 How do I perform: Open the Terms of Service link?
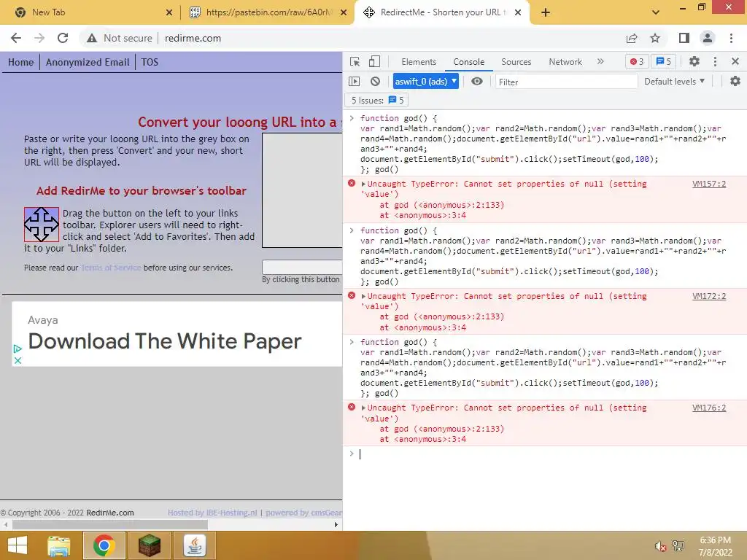coord(111,268)
